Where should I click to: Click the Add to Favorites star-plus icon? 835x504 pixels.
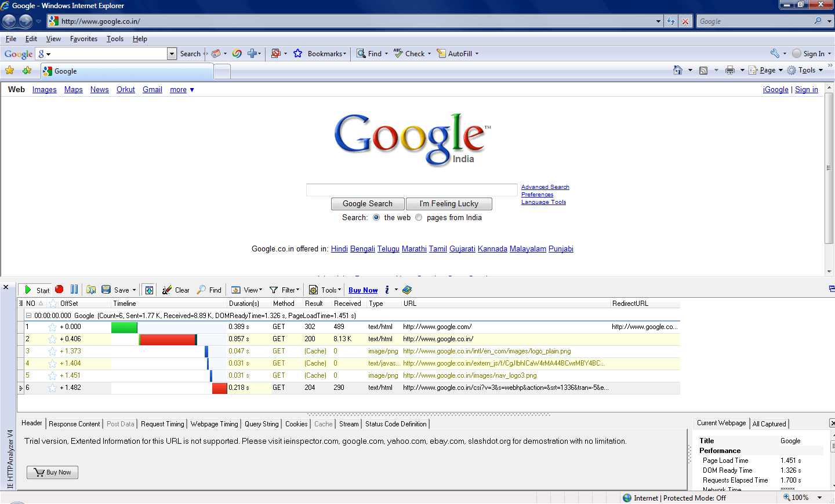(x=27, y=71)
